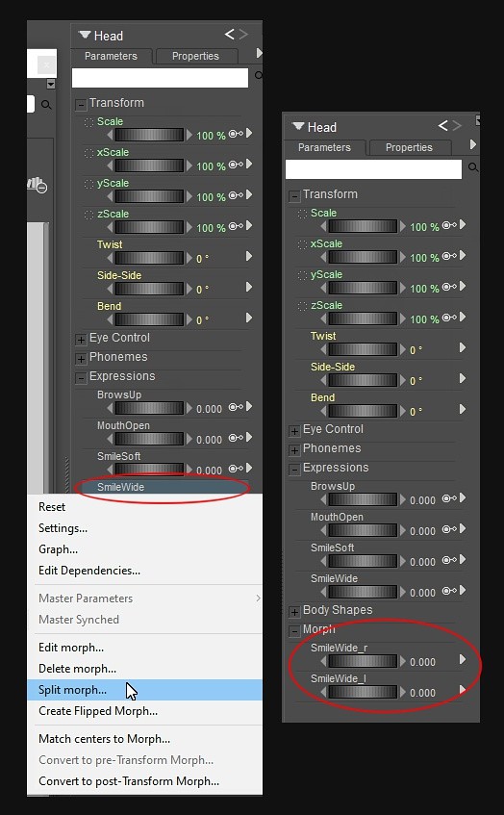Toggle the animation dot beside the left panel xScale

coord(88,153)
